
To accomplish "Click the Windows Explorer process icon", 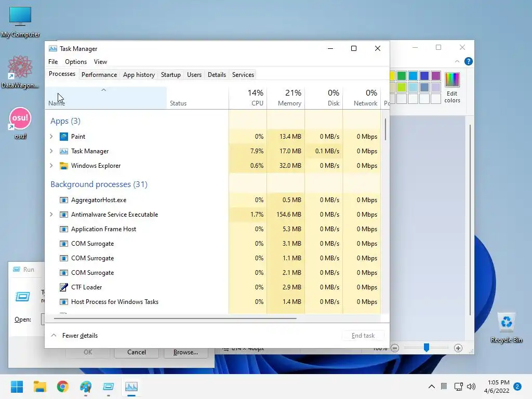I will pyautogui.click(x=64, y=166).
